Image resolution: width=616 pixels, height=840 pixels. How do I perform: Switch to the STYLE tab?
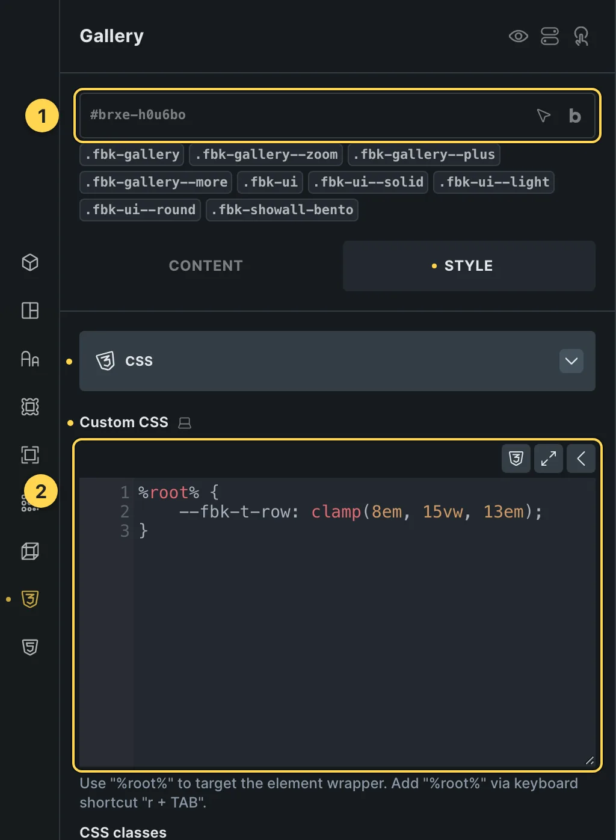coord(469,266)
